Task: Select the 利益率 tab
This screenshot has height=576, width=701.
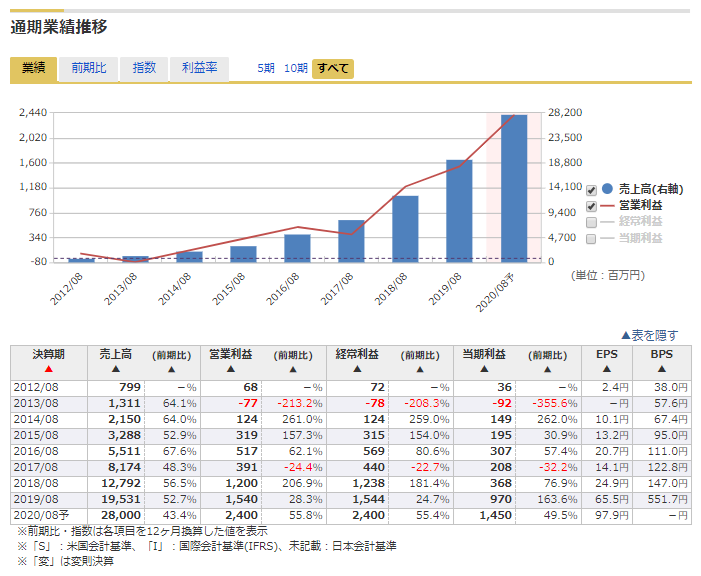Action: tap(200, 68)
